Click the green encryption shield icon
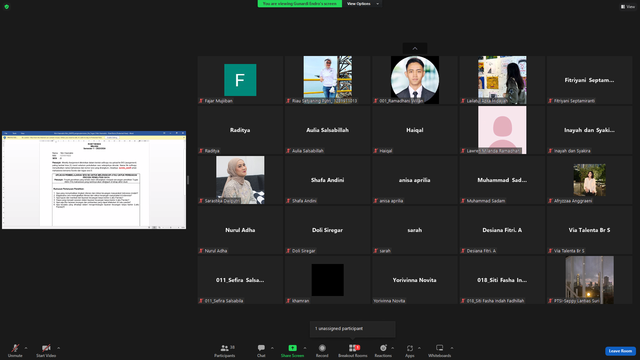 pyautogui.click(x=7, y=7)
